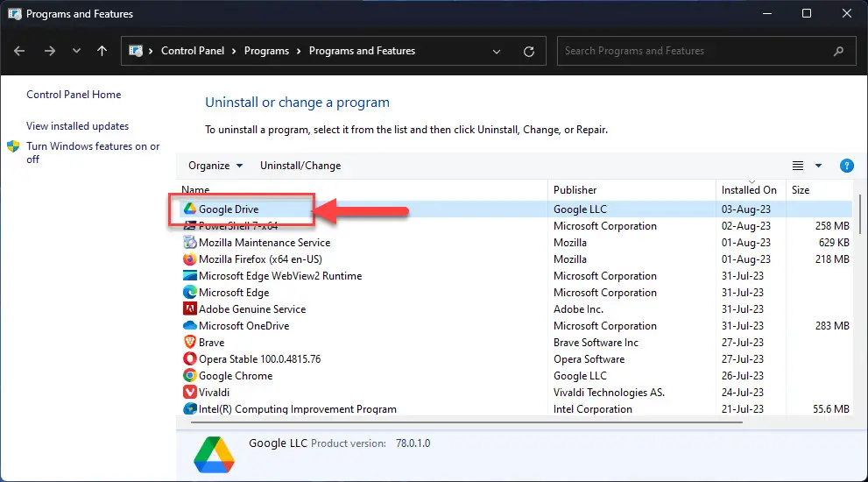Viewport: 868px width, 482px height.
Task: Click the Google Drive icon in list
Action: click(190, 209)
